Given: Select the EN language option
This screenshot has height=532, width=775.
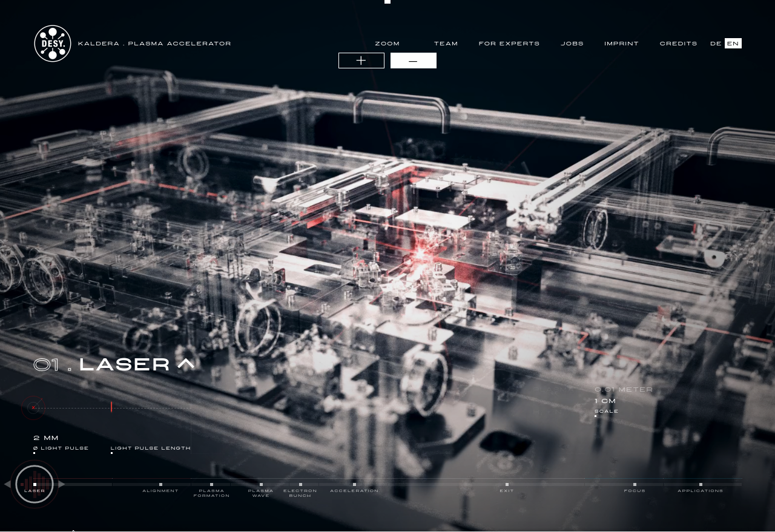Looking at the screenshot, I should pos(733,44).
